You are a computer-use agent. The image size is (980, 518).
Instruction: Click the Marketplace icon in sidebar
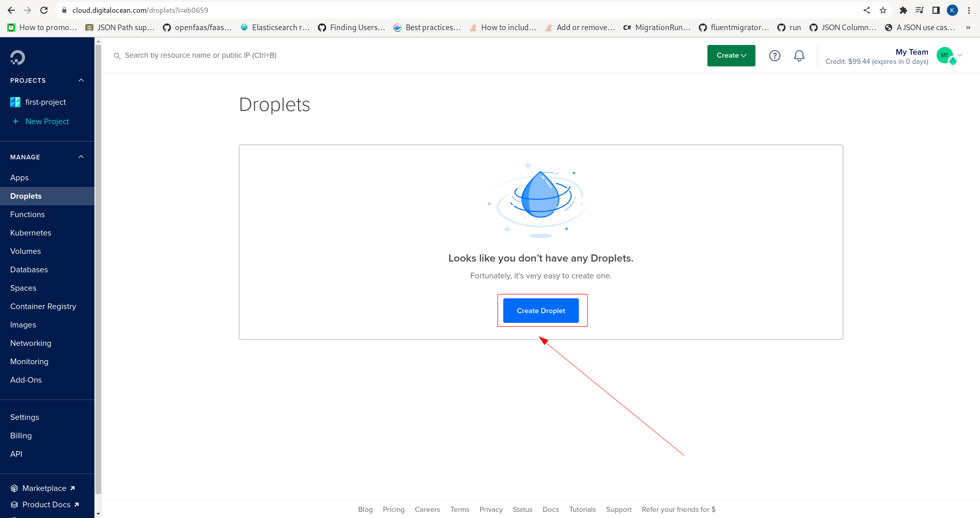pos(14,488)
